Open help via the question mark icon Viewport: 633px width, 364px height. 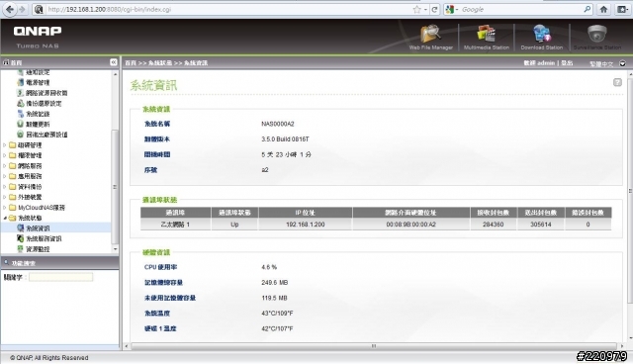[x=617, y=82]
